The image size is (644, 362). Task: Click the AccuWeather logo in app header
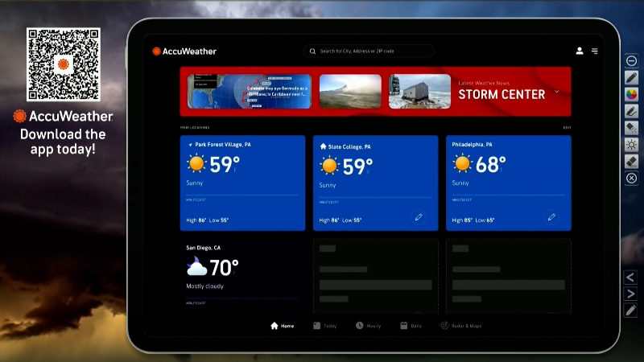(x=184, y=51)
